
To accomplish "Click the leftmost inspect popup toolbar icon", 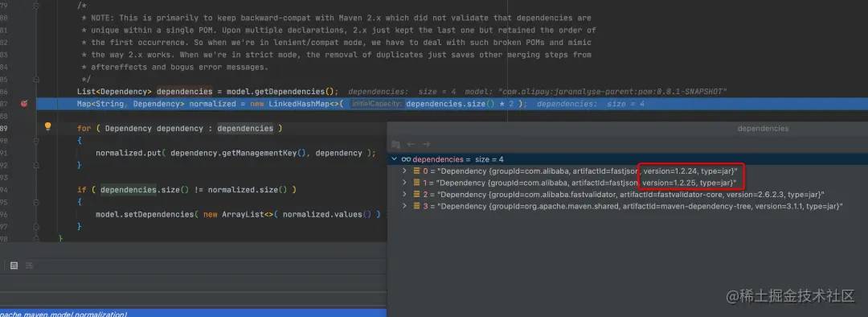I will [x=395, y=144].
